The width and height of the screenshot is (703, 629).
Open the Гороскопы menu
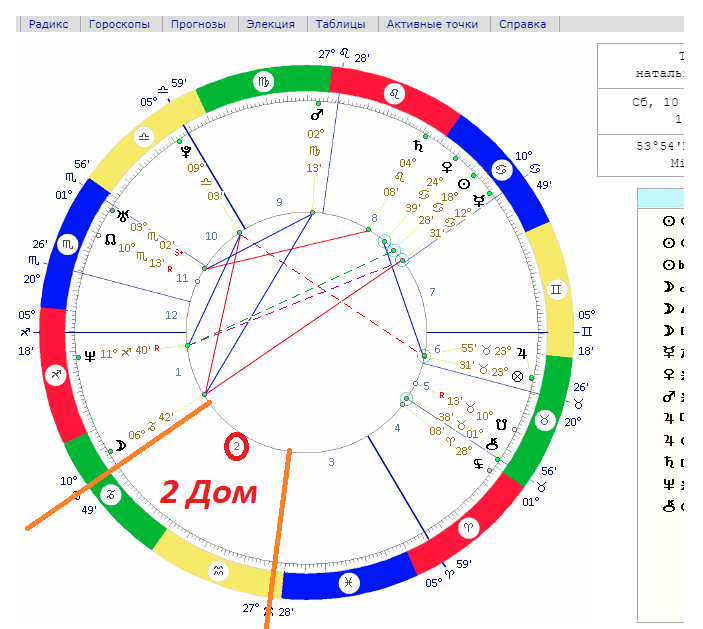(x=119, y=24)
